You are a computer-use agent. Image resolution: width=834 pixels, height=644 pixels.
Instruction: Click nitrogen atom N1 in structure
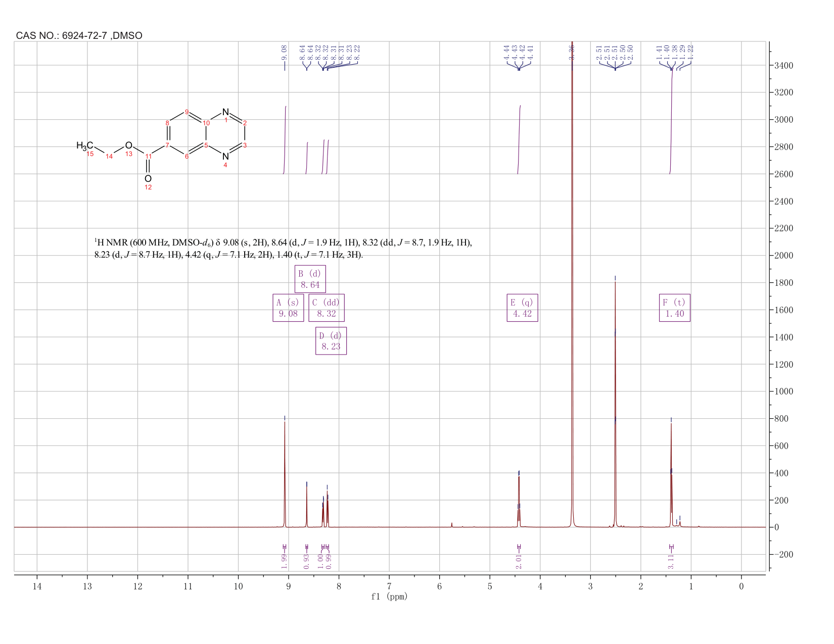[225, 112]
